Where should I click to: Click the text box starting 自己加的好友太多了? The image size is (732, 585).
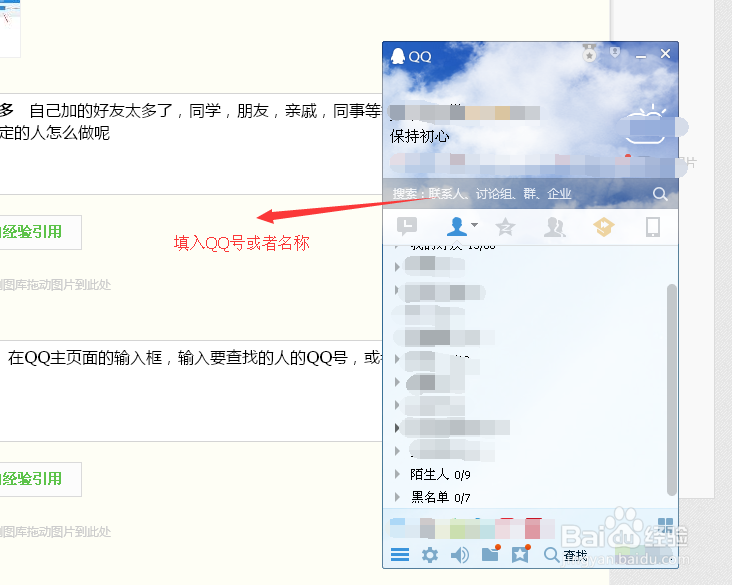191,144
